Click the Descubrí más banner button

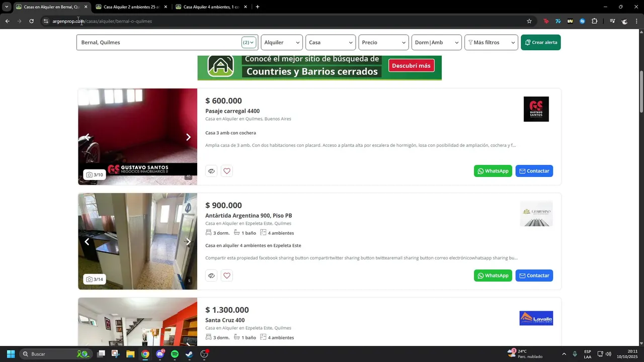coord(411,65)
